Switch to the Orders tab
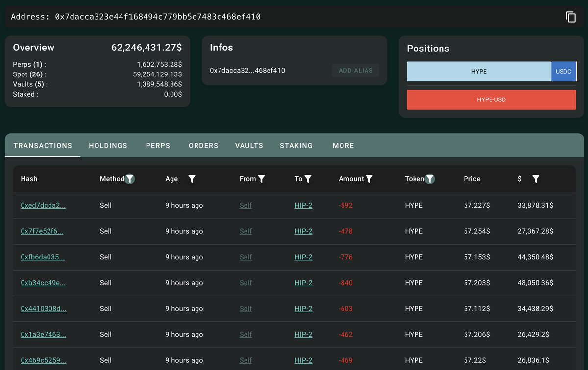 click(203, 146)
